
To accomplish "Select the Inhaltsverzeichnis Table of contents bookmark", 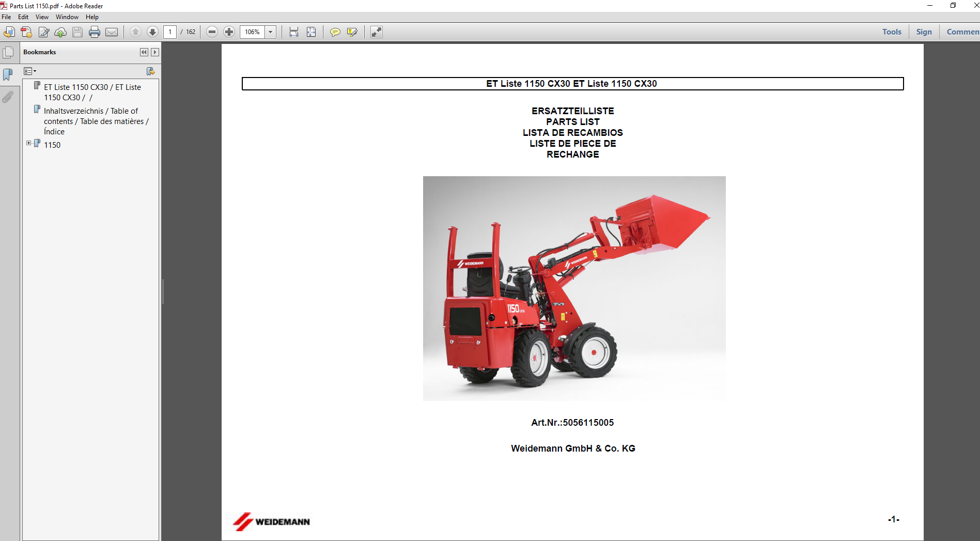I will [96, 121].
